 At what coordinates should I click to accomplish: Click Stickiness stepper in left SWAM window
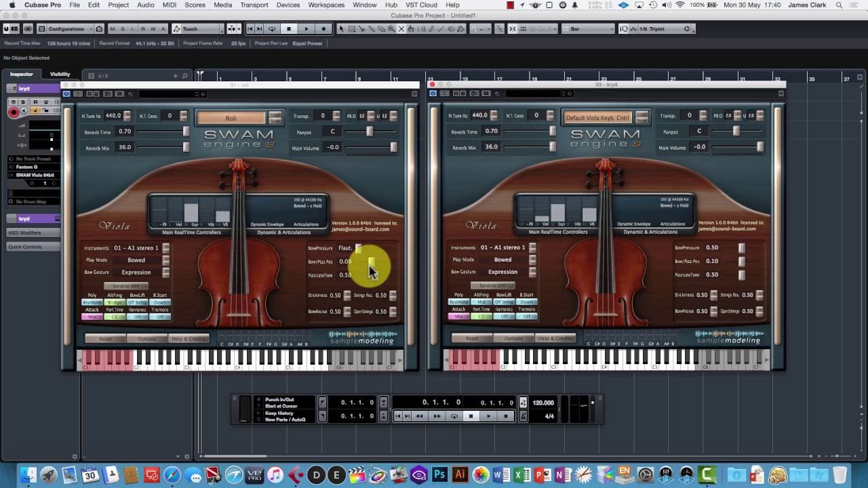tap(347, 296)
